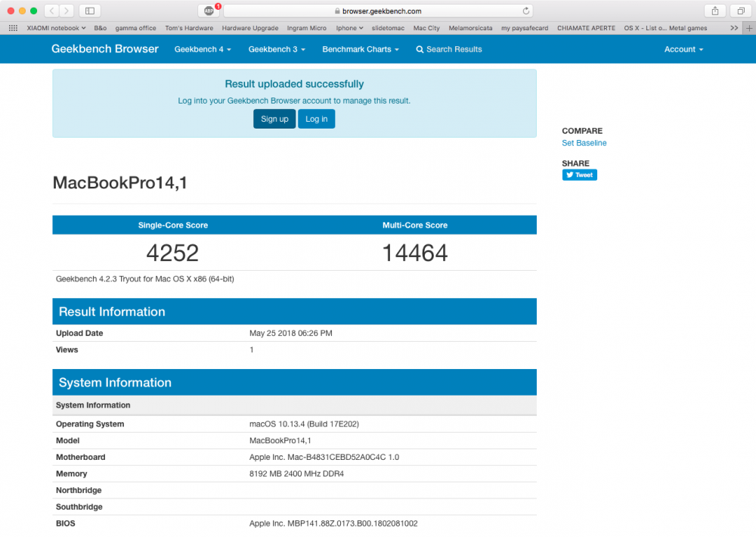Viewport: 756px width, 537px height.
Task: Open the Share sheet icon
Action: (x=715, y=11)
